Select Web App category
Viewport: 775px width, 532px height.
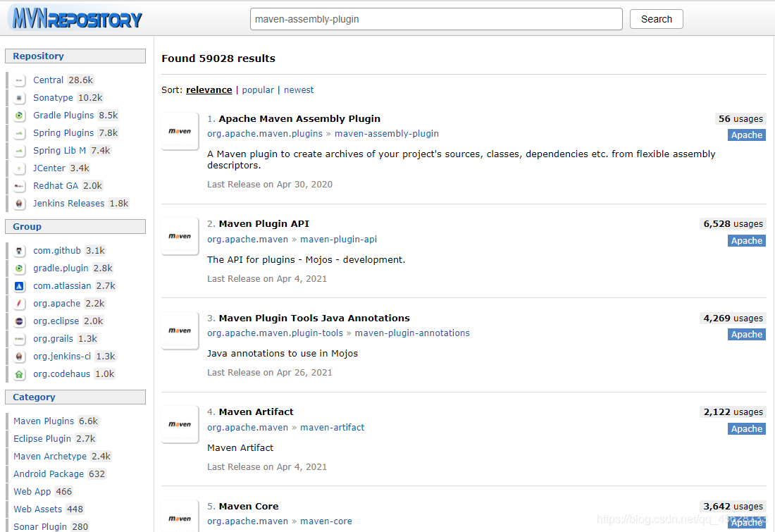(32, 491)
